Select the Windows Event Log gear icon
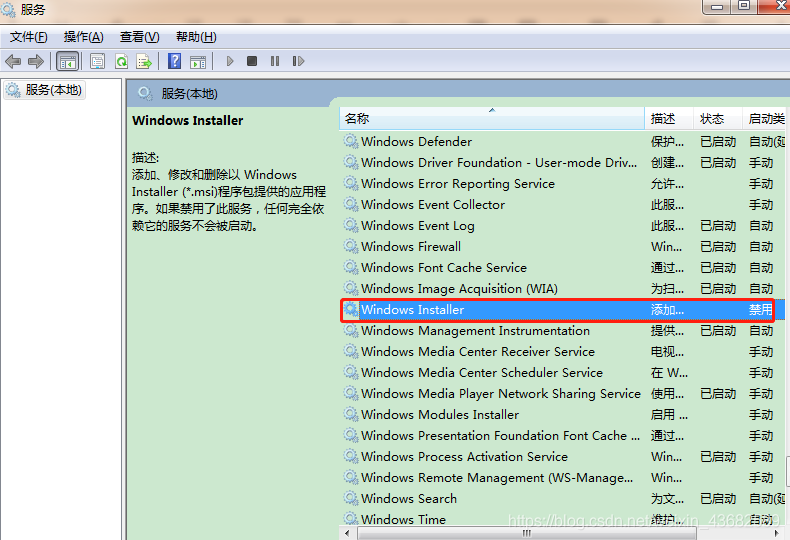The image size is (790, 540). coord(351,225)
